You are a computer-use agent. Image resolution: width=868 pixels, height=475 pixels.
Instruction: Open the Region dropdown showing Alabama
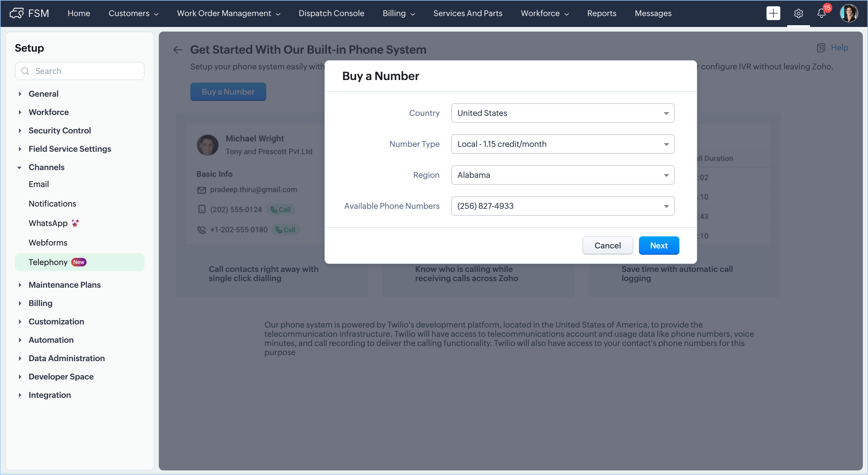[562, 175]
